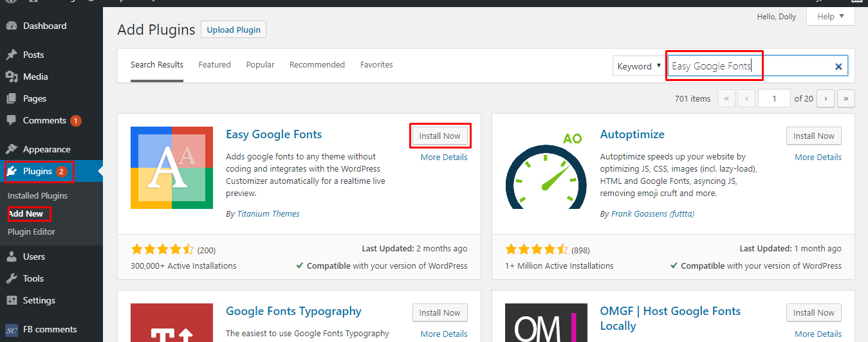
Task: Switch to the Popular tab
Action: pos(260,64)
